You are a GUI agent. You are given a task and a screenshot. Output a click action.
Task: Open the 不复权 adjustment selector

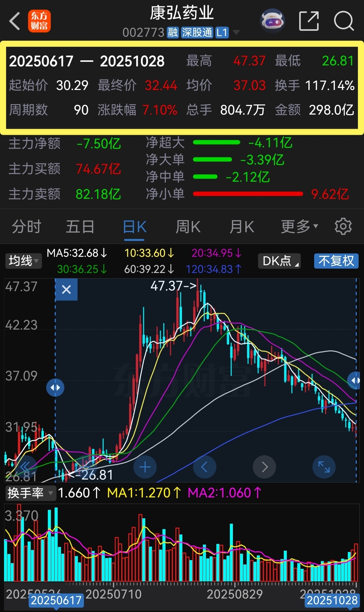pos(336,261)
